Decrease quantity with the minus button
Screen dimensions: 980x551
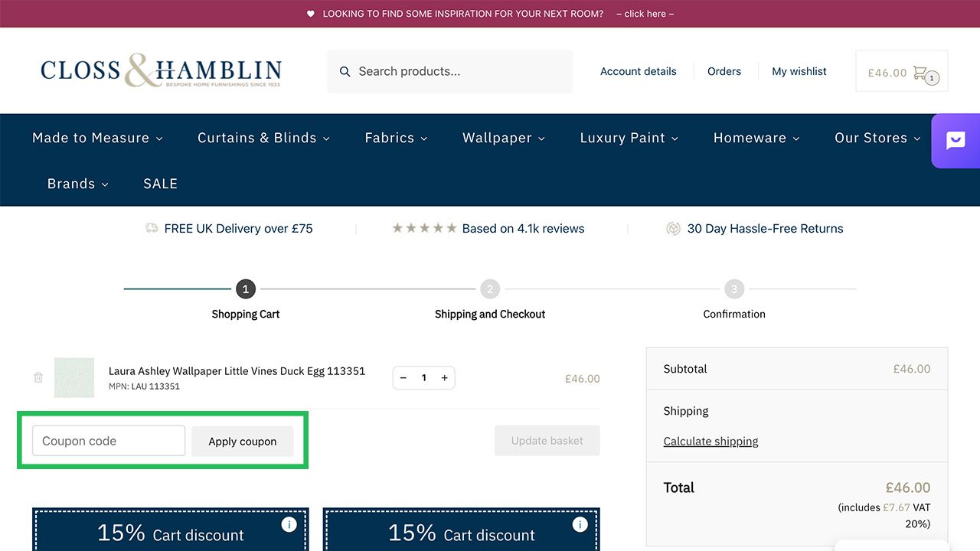tap(403, 378)
